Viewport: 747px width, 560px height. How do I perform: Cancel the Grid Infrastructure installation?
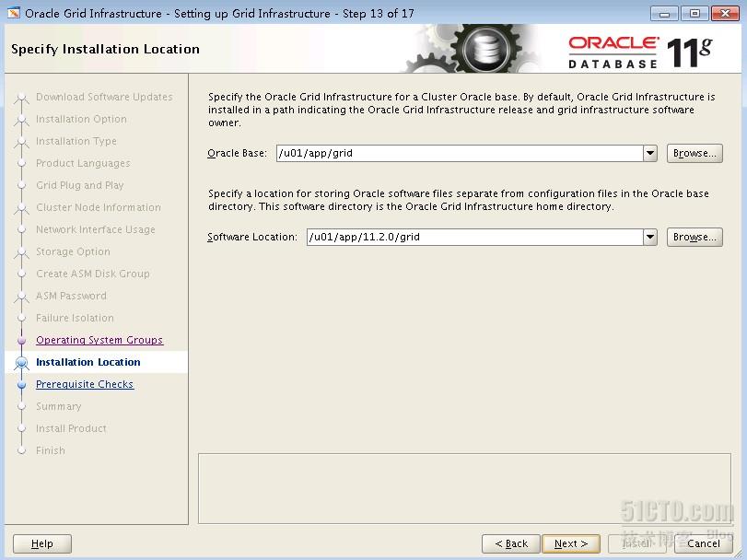(703, 543)
